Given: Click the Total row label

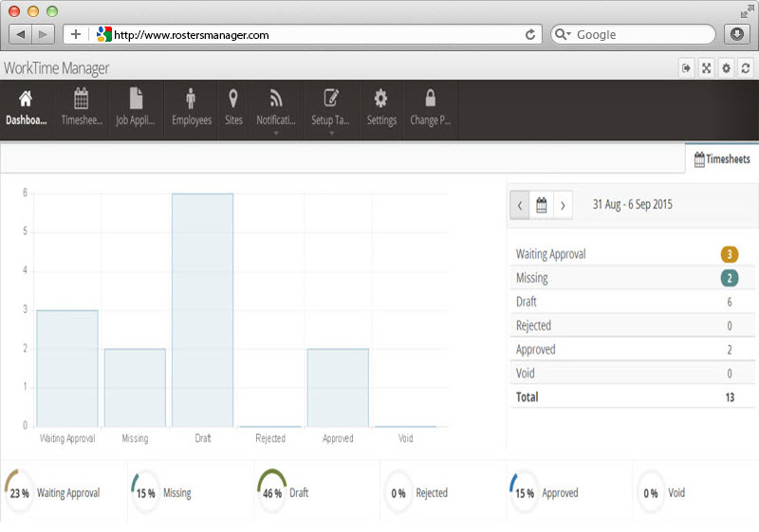Looking at the screenshot, I should pos(527,397).
